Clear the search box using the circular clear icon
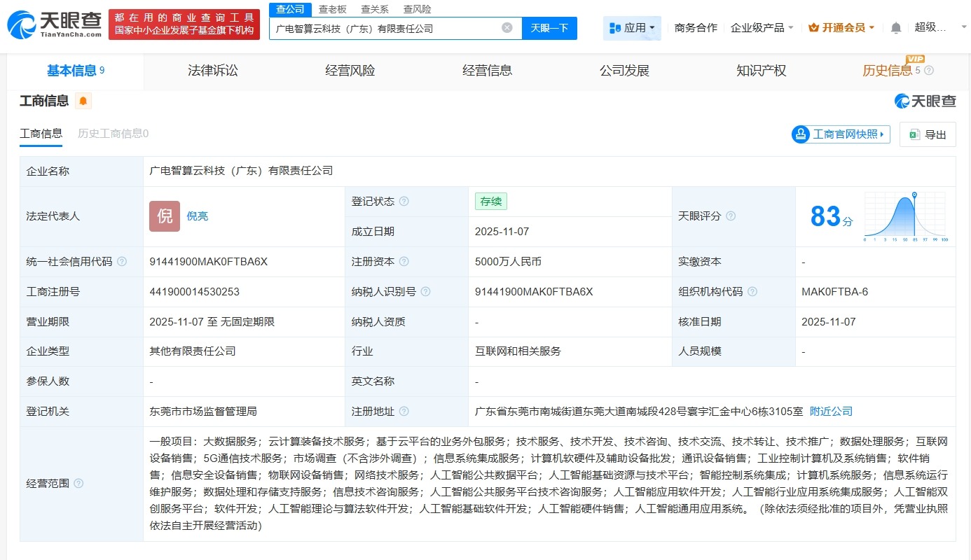Viewport: 971px width, 560px height. pyautogui.click(x=507, y=28)
